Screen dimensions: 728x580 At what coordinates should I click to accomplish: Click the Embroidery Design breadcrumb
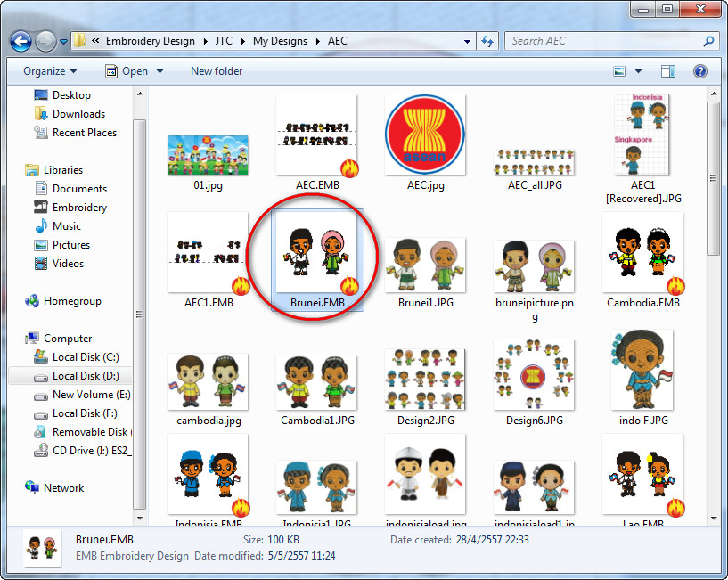tap(151, 41)
